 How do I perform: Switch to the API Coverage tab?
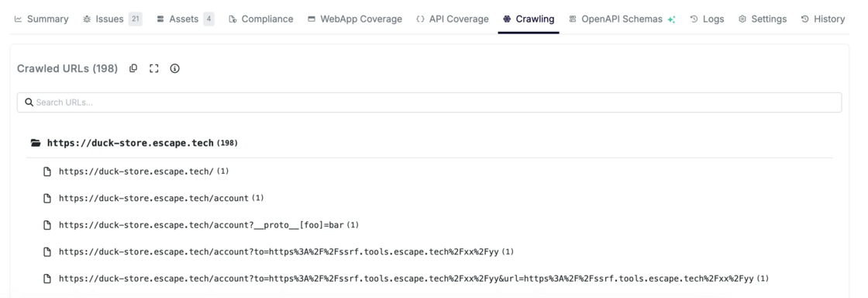pos(453,19)
